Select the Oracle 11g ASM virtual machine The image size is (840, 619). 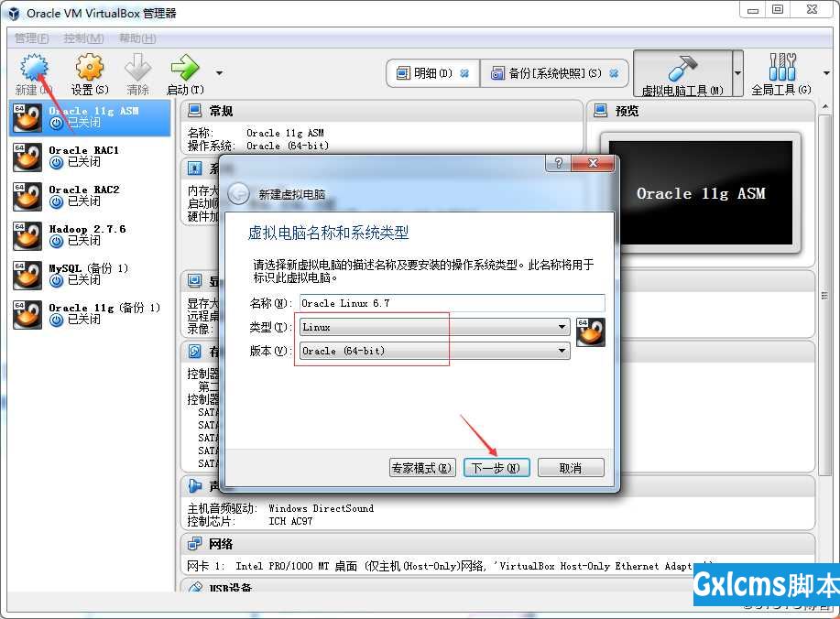[x=90, y=117]
